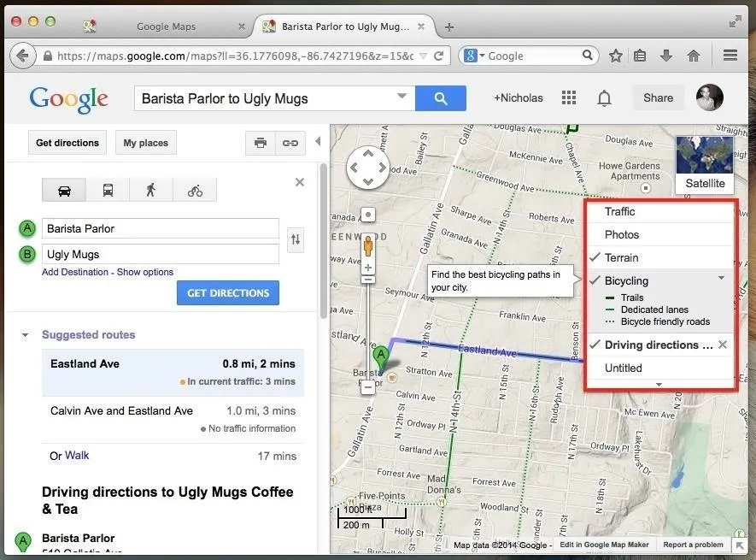The height and width of the screenshot is (560, 756).
Task: Toggle the Untitled layer
Action: [x=660, y=368]
